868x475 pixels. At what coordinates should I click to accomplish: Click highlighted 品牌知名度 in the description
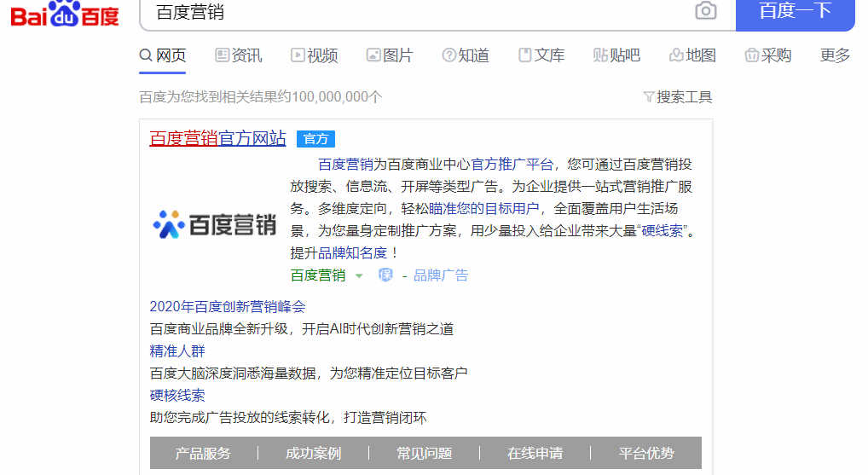click(352, 253)
